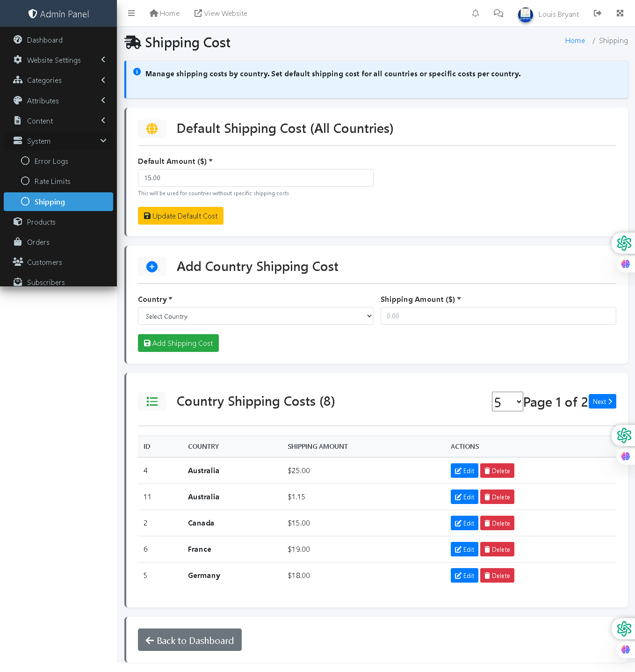
Task: Click the blue plus icon for Add Country
Action: pyautogui.click(x=152, y=267)
